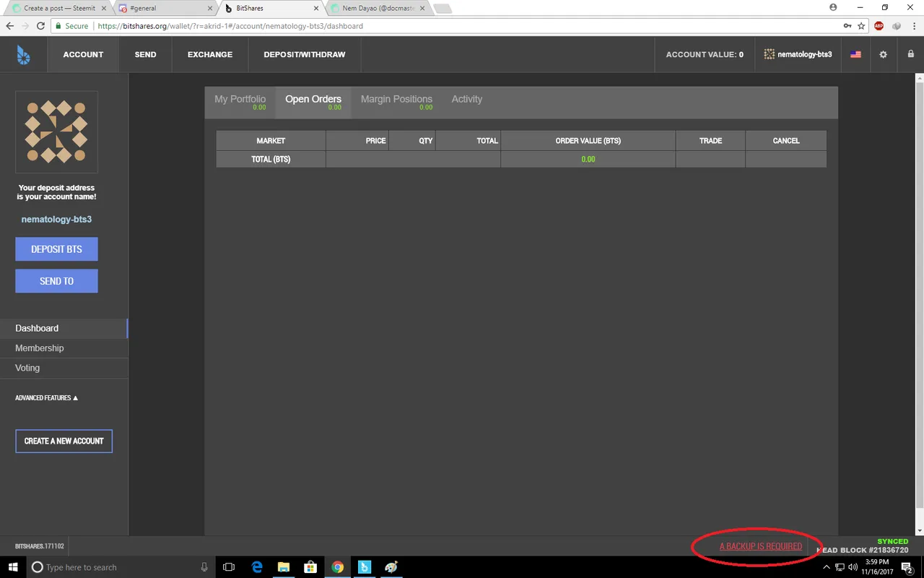Open Windows Start menu
Image resolution: width=924 pixels, height=578 pixels.
click(x=14, y=567)
